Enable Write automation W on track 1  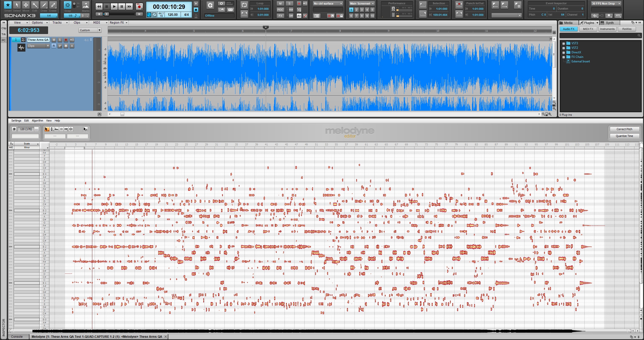click(60, 46)
